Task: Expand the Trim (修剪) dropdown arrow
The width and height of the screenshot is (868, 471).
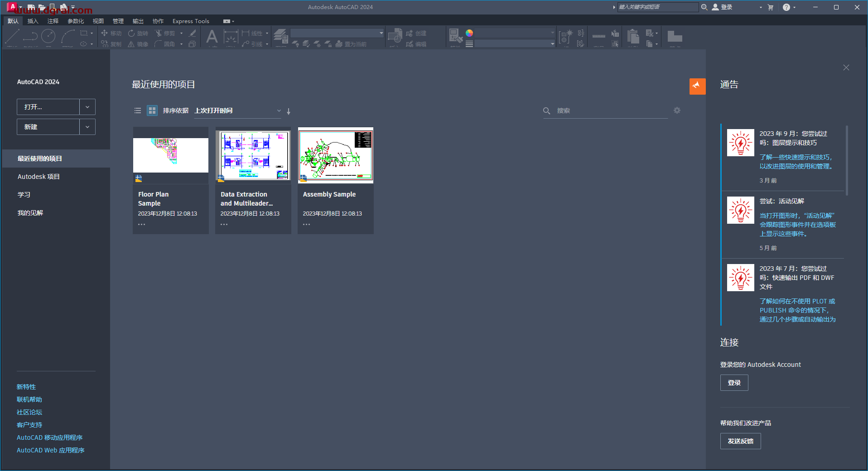Action: point(181,33)
